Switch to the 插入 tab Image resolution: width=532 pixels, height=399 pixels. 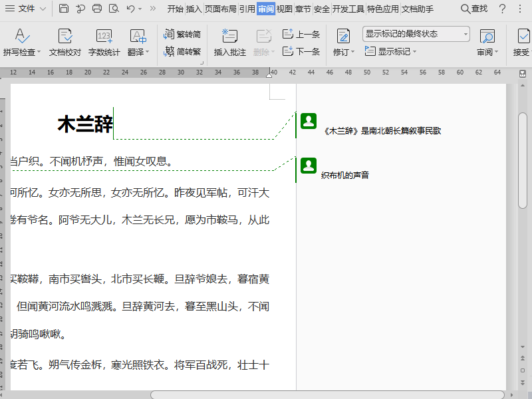(x=194, y=9)
